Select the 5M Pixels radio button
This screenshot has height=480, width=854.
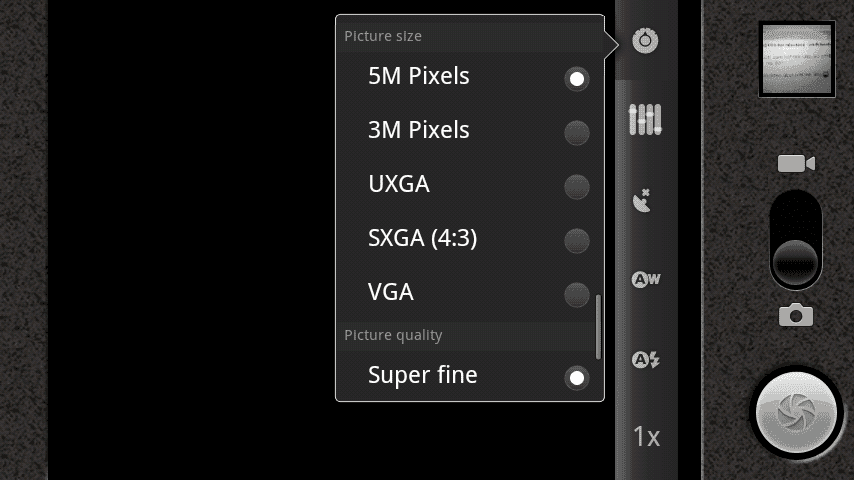[x=577, y=79]
